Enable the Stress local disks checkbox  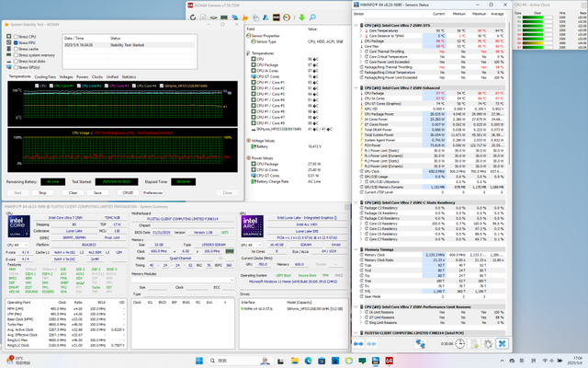(16, 62)
